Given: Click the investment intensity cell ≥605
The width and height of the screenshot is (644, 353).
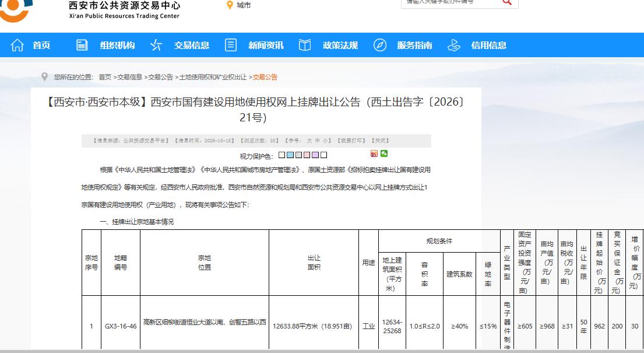Looking at the screenshot, I should coord(525,326).
